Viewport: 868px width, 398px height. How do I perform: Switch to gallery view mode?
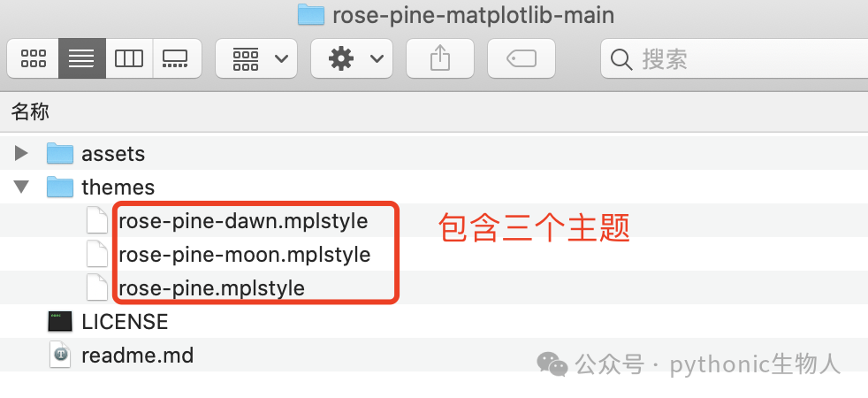click(177, 58)
